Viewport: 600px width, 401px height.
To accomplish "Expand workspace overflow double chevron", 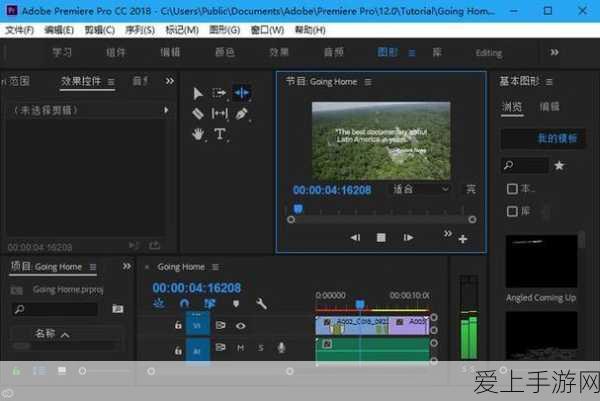I will (554, 52).
